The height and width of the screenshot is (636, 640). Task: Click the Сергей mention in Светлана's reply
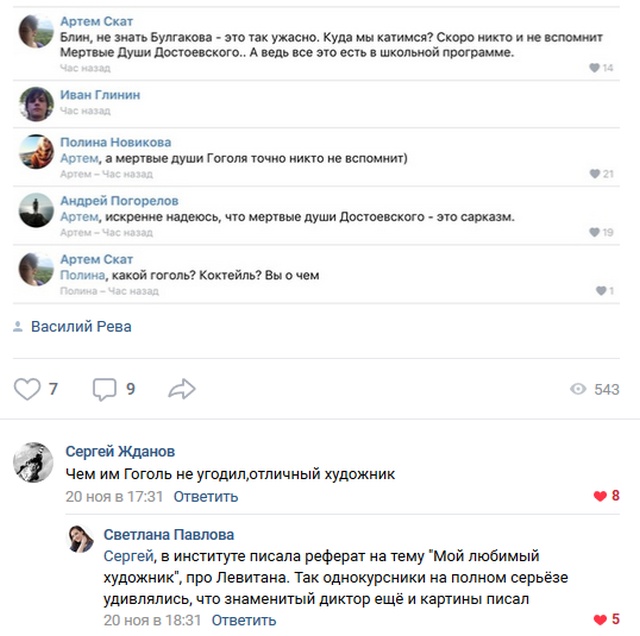click(x=128, y=556)
